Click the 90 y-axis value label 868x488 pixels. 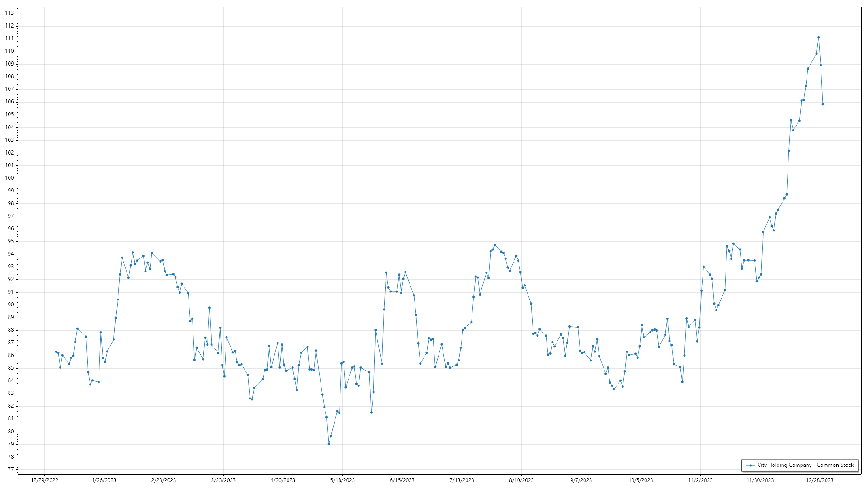click(11, 305)
